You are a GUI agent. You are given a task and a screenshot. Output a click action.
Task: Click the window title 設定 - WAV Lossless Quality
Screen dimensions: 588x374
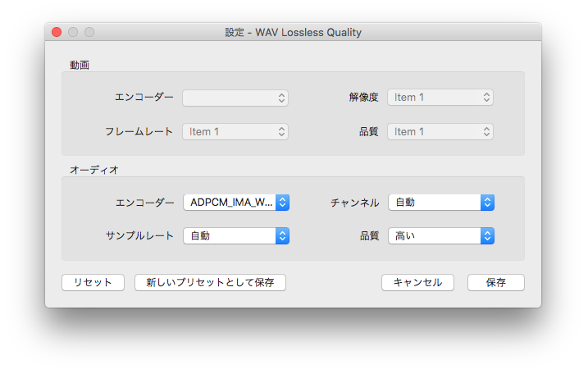click(293, 33)
